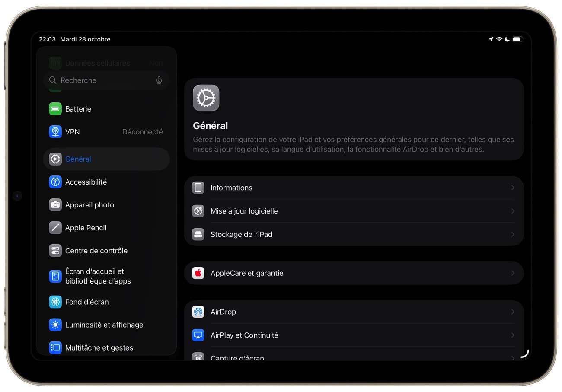Screen dimensions: 562x392
Task: Open Mise à jour logicielle chevron
Action: point(513,211)
